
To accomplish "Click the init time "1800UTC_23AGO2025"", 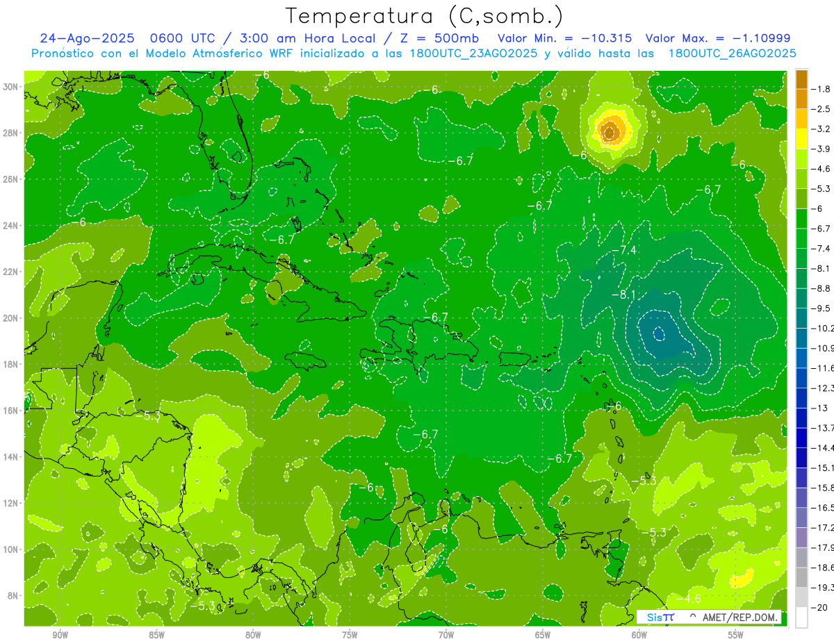I will 474,53.
